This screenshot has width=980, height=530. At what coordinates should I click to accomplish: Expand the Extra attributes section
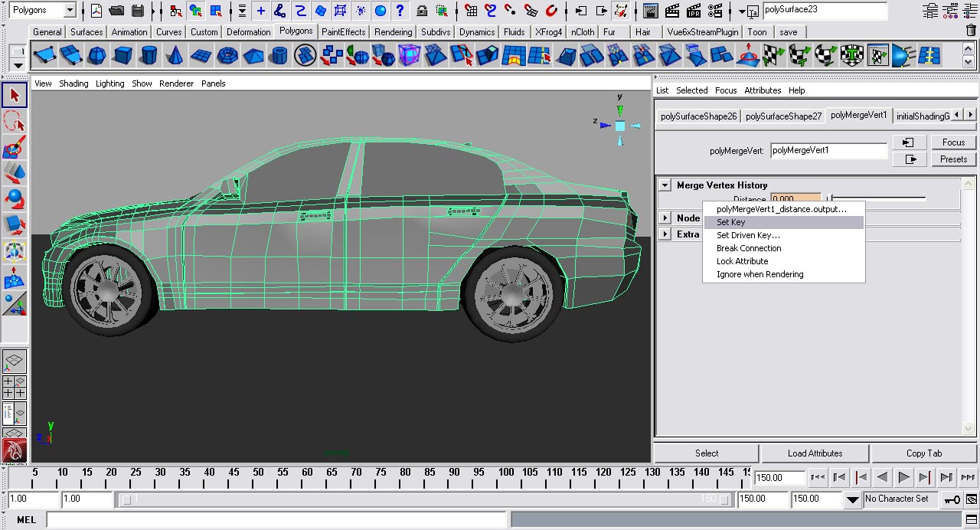pyautogui.click(x=665, y=234)
